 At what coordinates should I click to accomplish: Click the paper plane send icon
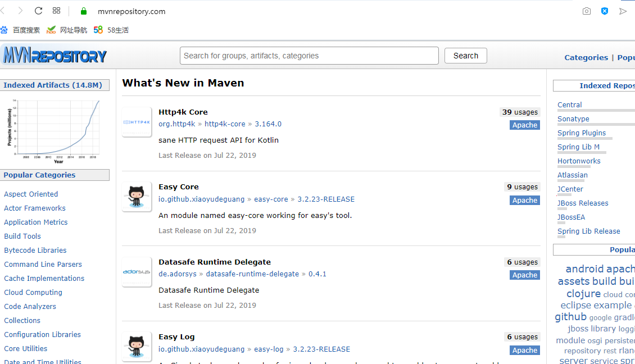point(623,11)
